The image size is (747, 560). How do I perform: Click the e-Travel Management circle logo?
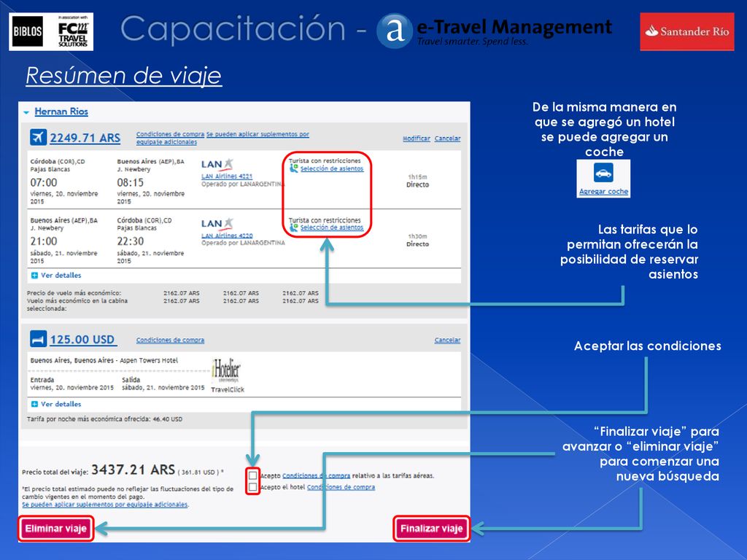click(394, 31)
